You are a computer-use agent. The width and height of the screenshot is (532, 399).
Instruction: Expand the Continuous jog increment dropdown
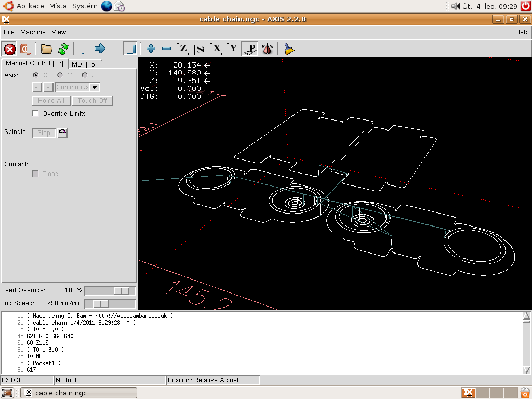(94, 87)
